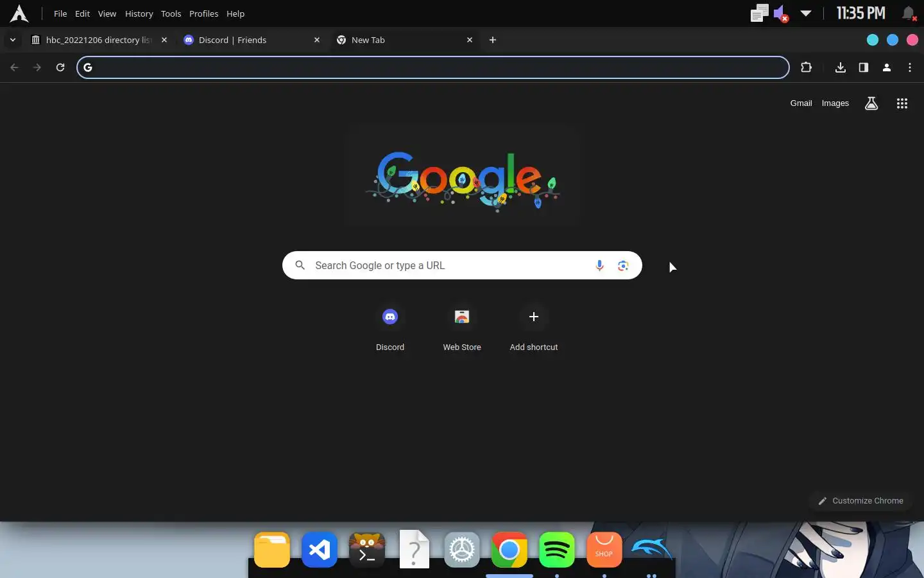Search by image with Lens icon
This screenshot has width=924, height=578.
623,265
